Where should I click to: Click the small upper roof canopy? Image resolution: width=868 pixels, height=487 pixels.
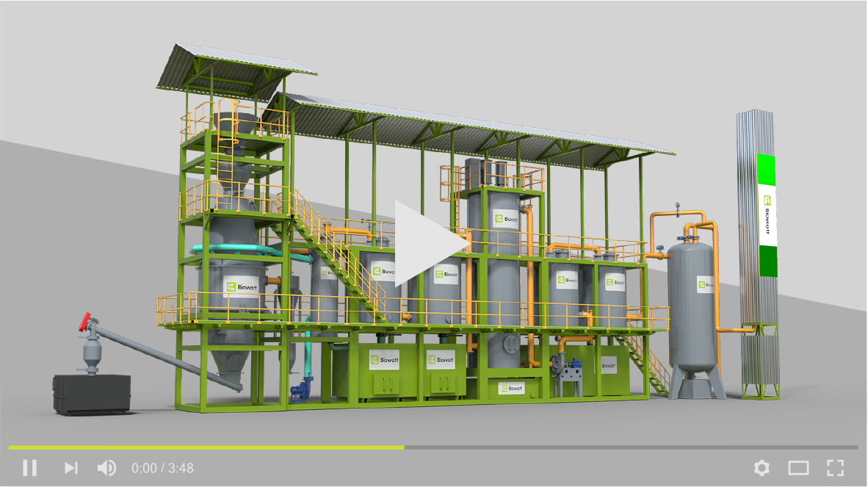(235, 67)
